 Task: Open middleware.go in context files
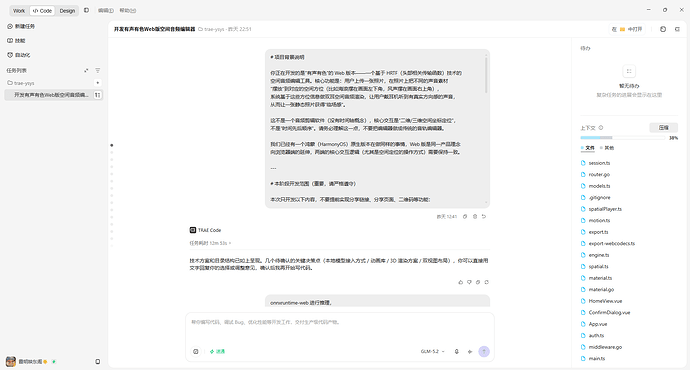[x=605, y=347]
